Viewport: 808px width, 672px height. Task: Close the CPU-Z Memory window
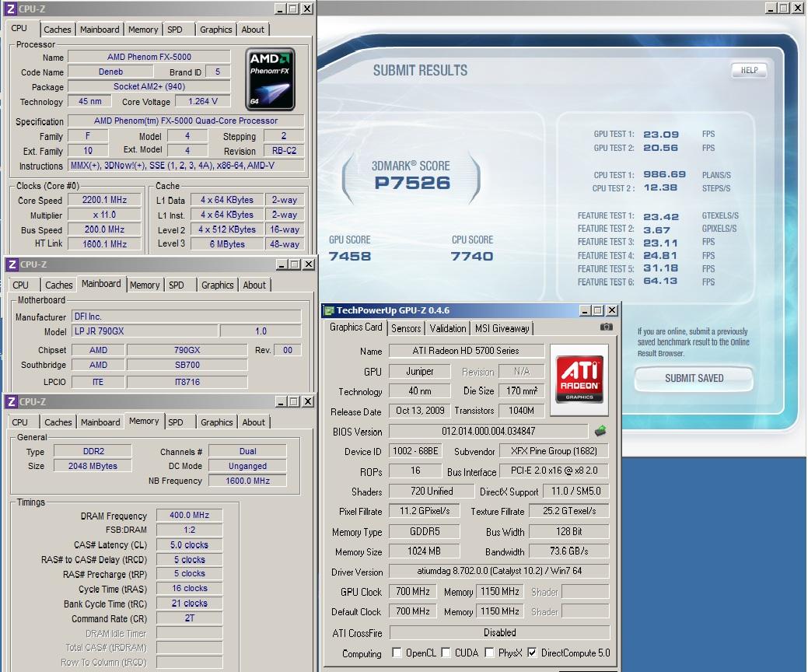(x=308, y=401)
